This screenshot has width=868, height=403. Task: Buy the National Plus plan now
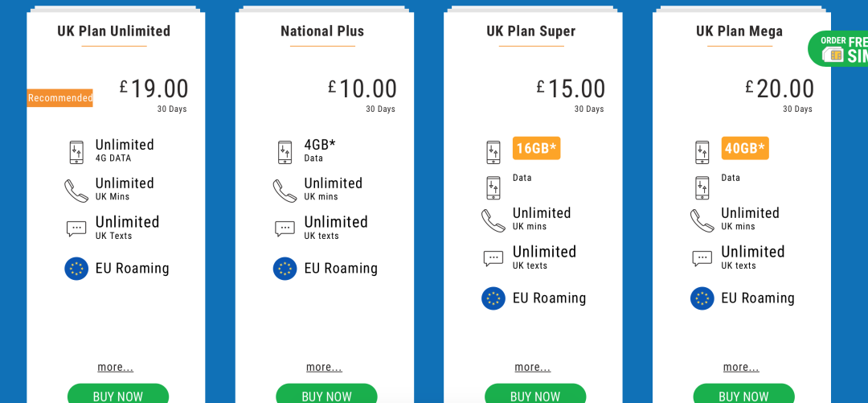(x=326, y=394)
